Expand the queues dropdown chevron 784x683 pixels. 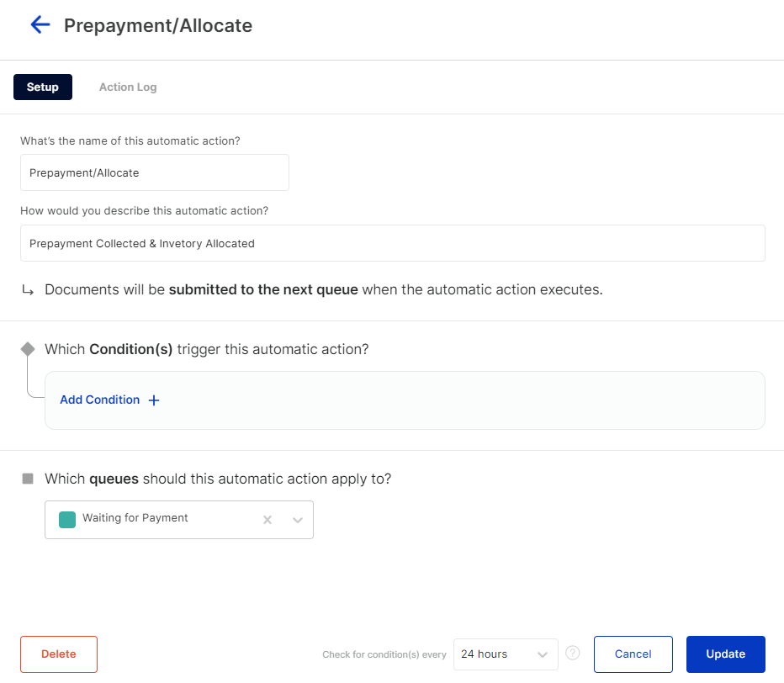[298, 520]
